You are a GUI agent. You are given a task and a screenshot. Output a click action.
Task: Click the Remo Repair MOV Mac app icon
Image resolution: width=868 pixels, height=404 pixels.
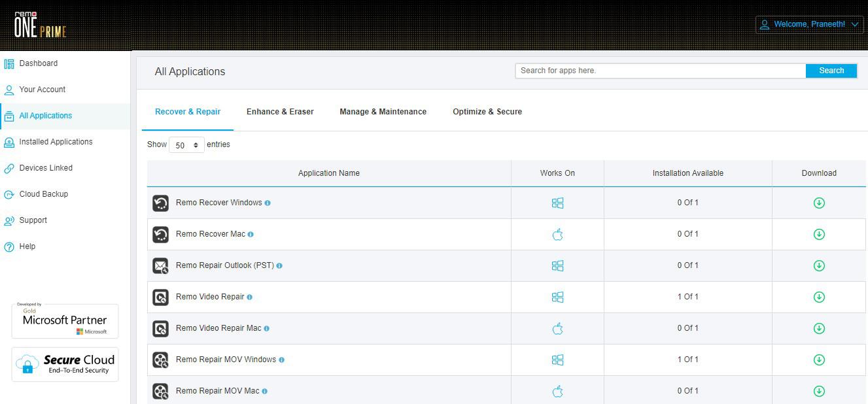(x=161, y=391)
